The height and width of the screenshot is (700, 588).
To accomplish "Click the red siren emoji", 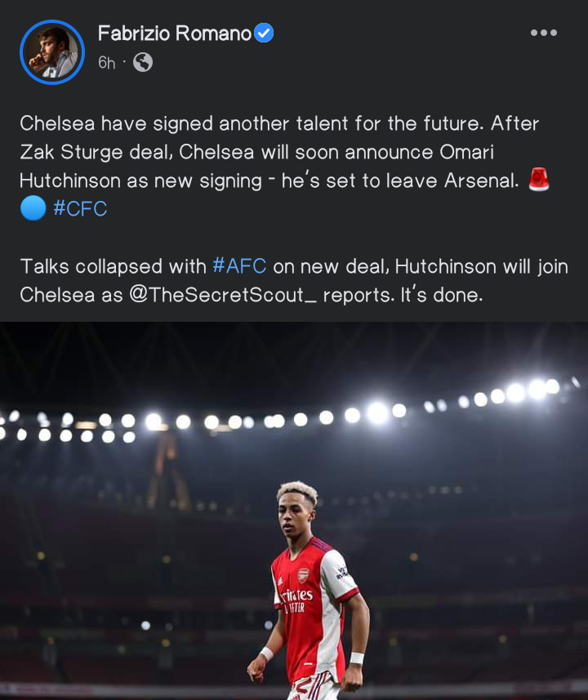I will (x=538, y=180).
